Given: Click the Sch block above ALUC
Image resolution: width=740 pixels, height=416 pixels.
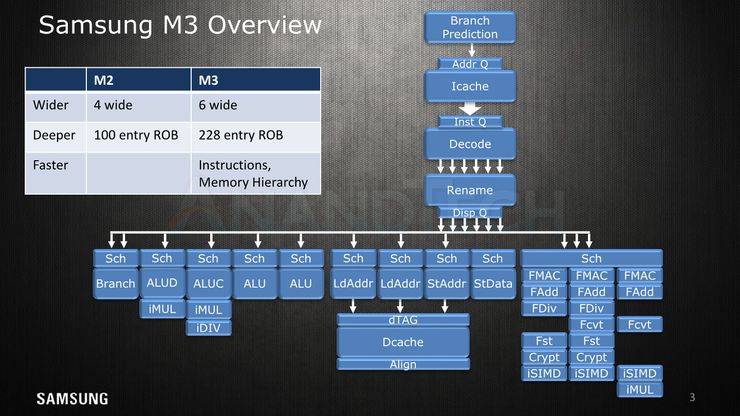Looking at the screenshot, I should click(208, 259).
